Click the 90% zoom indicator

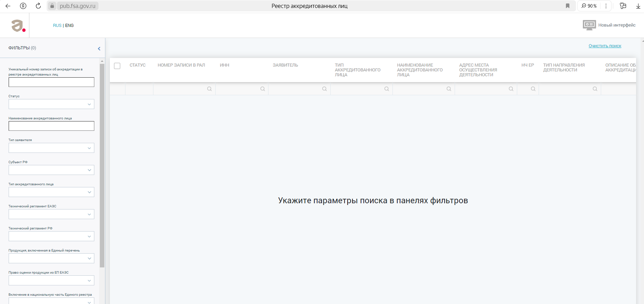coord(589,6)
